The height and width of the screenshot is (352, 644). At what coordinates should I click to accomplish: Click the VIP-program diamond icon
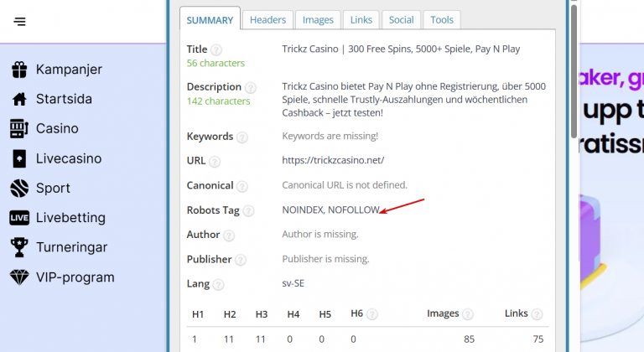[19, 277]
